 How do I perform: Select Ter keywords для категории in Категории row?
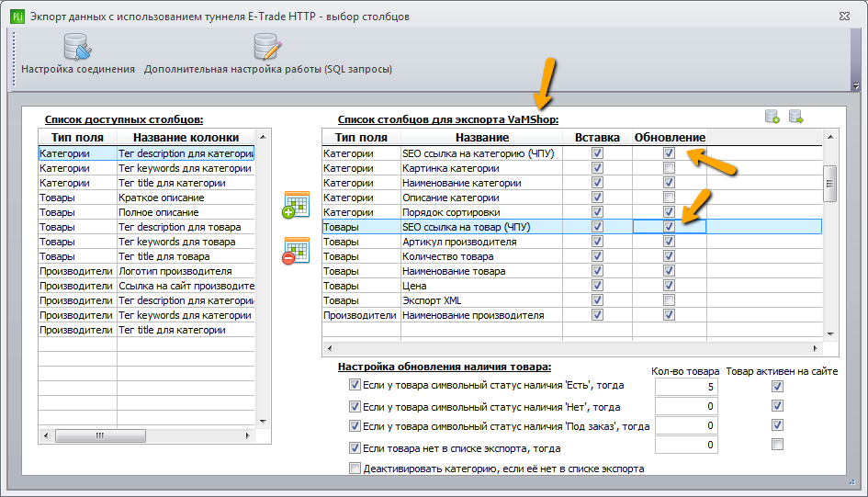coord(146,168)
